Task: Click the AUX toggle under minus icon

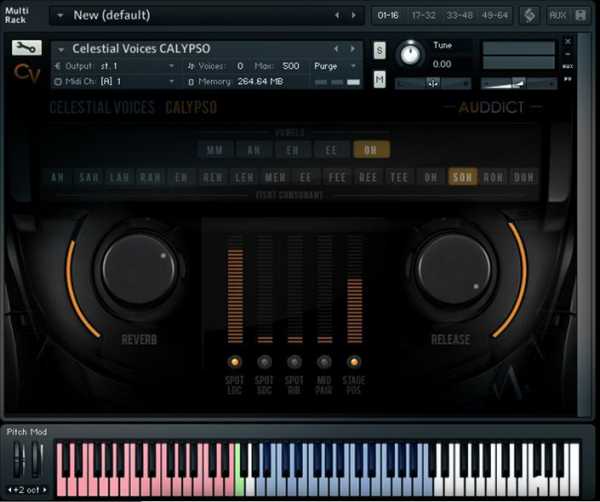Action: pyautogui.click(x=568, y=67)
